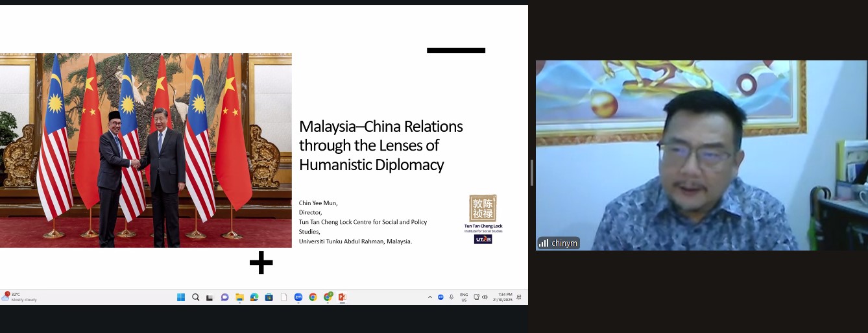Screen dimensions: 868x333
Task: Select the chinym speaker video tile
Action: point(701,155)
